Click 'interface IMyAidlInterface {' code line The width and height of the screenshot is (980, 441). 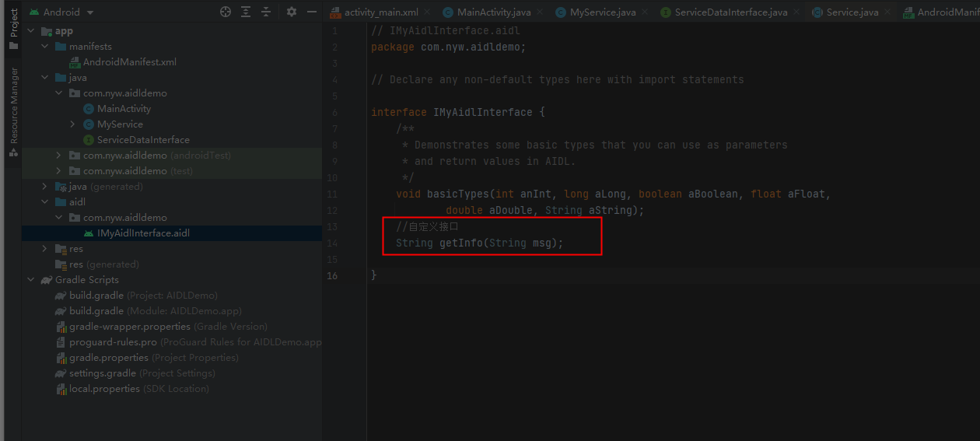pyautogui.click(x=458, y=112)
